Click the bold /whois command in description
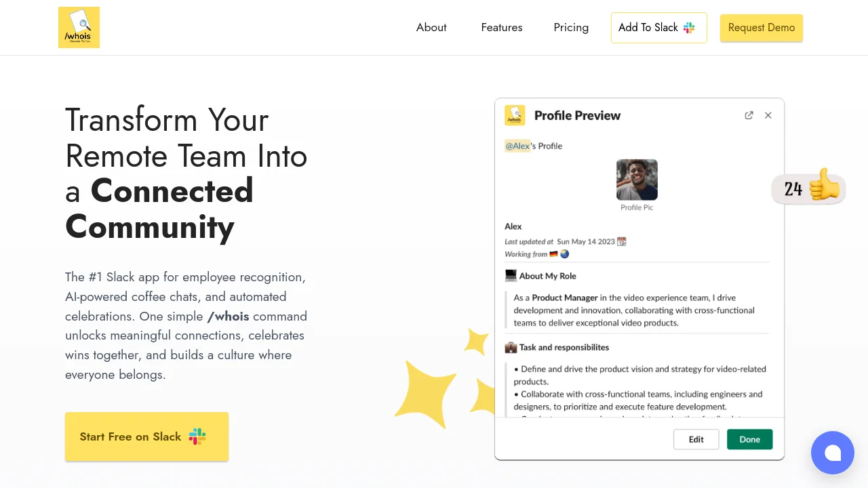This screenshot has height=488, width=868. (x=228, y=316)
